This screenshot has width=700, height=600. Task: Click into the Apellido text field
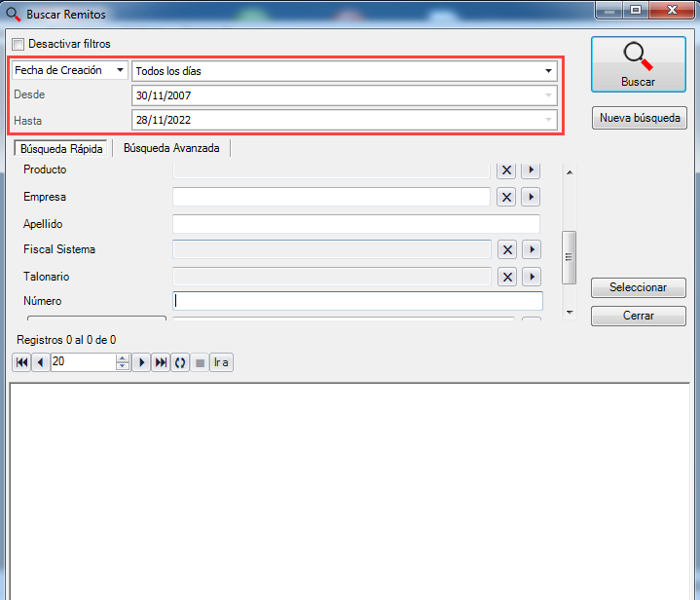pyautogui.click(x=356, y=224)
